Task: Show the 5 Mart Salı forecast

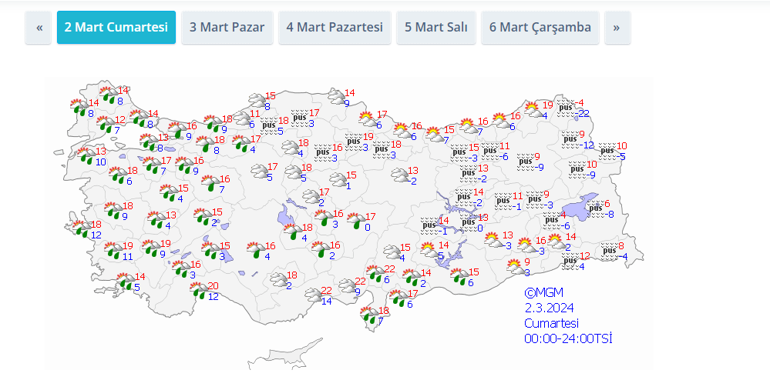Action: [x=436, y=27]
